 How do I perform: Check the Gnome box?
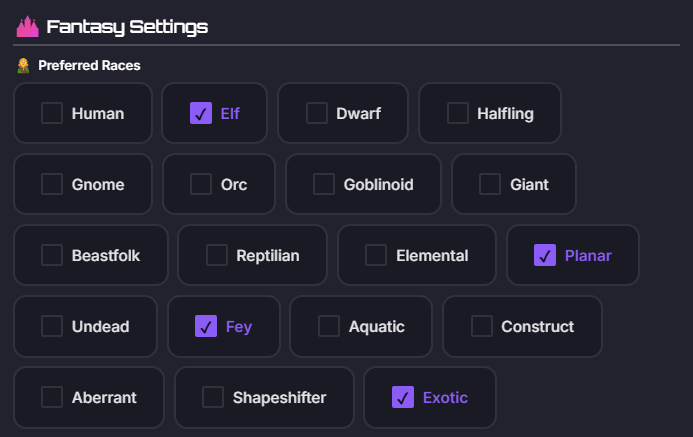pyautogui.click(x=52, y=184)
